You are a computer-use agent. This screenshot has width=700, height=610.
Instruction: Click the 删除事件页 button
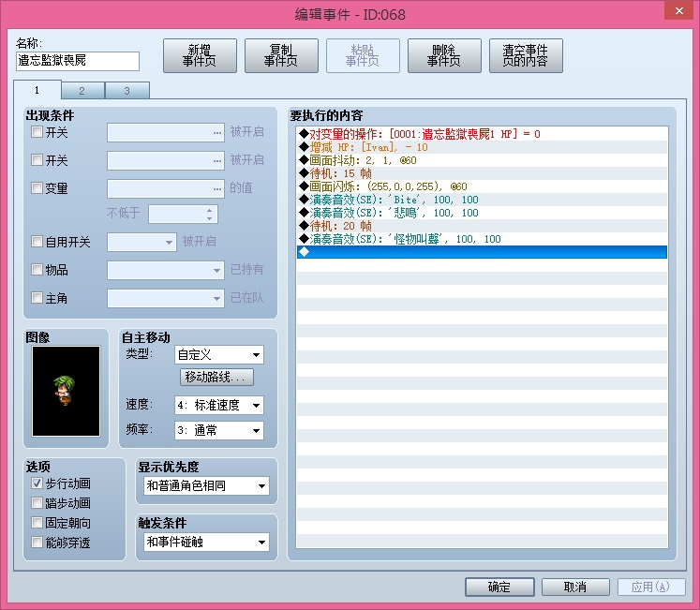tap(444, 56)
